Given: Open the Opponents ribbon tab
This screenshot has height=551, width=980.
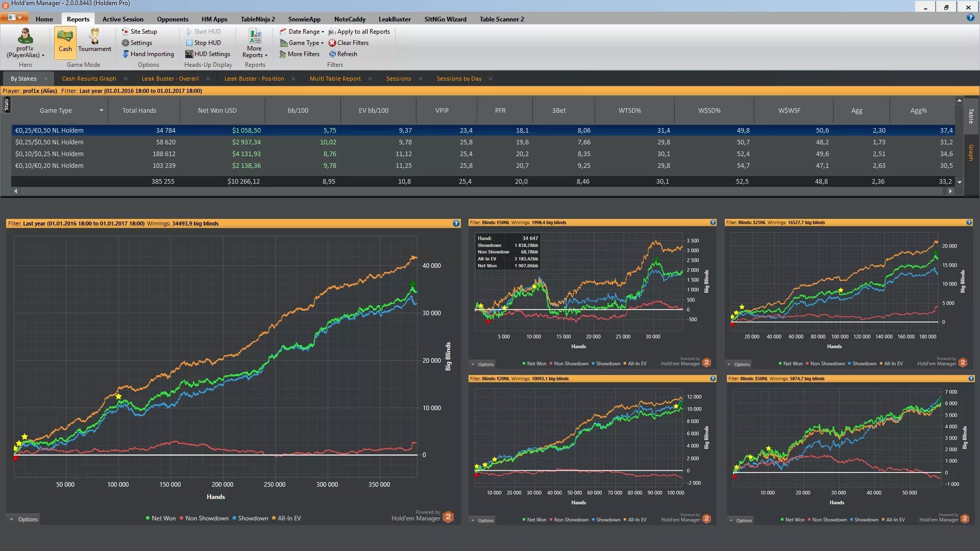Looking at the screenshot, I should [x=173, y=19].
